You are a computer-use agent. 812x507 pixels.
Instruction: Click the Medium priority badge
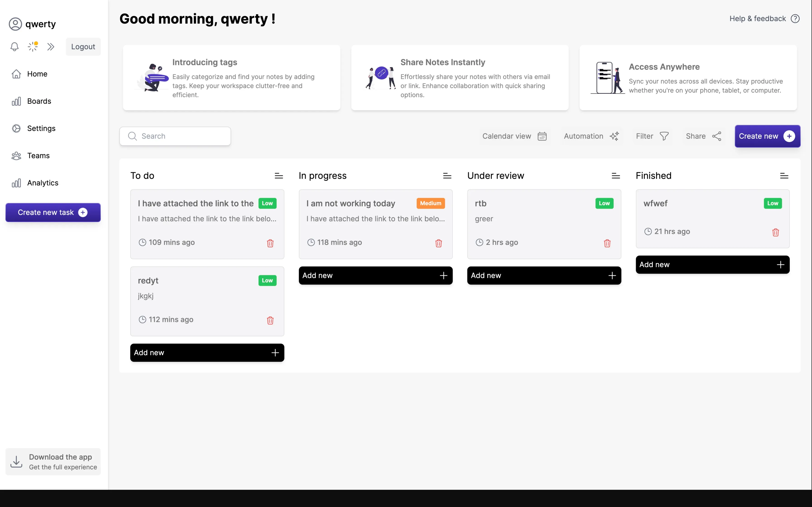(x=430, y=203)
